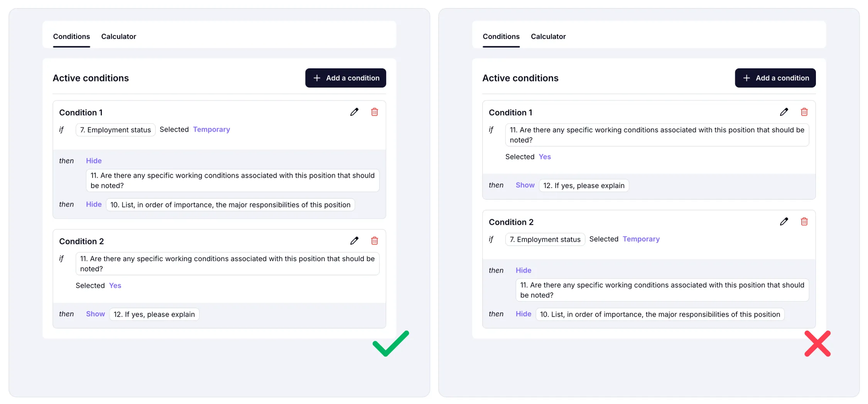Open the "7. Employment status" question selector
The image size is (868, 404).
point(115,130)
